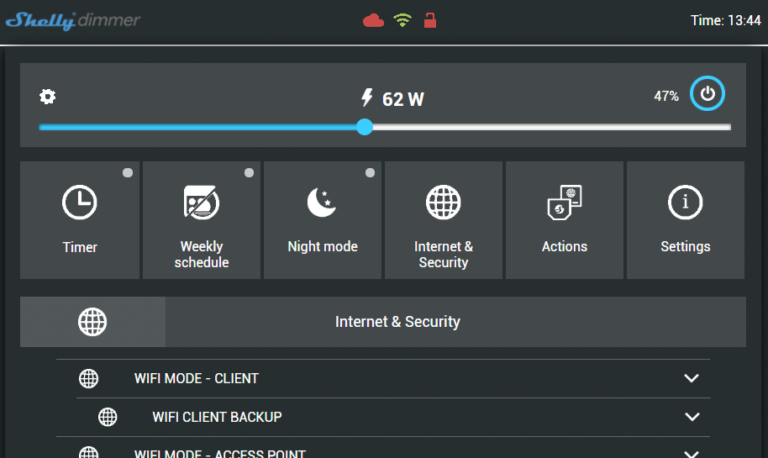Image resolution: width=768 pixels, height=458 pixels.
Task: Expand the WIFI CLIENT BACKUP chevron
Action: click(690, 417)
